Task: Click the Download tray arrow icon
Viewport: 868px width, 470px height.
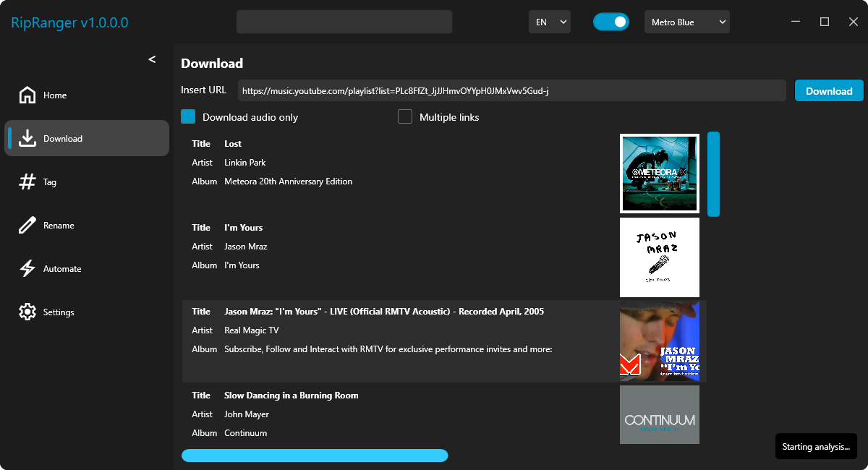Action: click(27, 139)
